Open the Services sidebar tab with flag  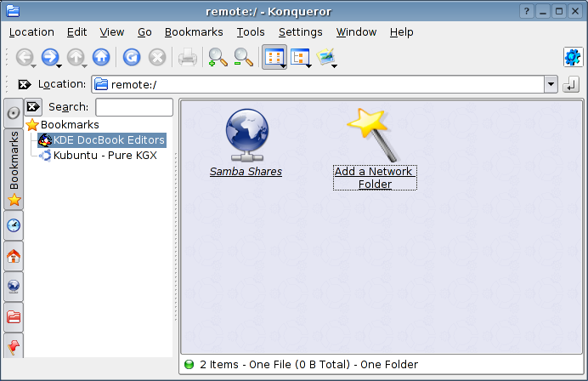pyautogui.click(x=14, y=346)
